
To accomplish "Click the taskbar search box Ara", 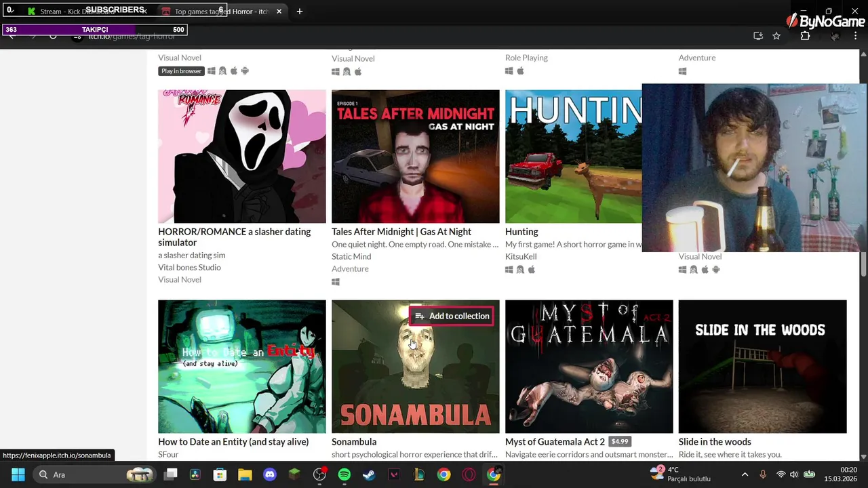I will click(94, 474).
